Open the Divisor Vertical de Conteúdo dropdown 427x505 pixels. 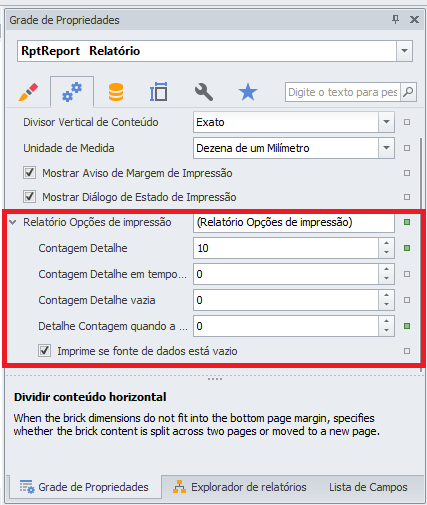coord(386,122)
